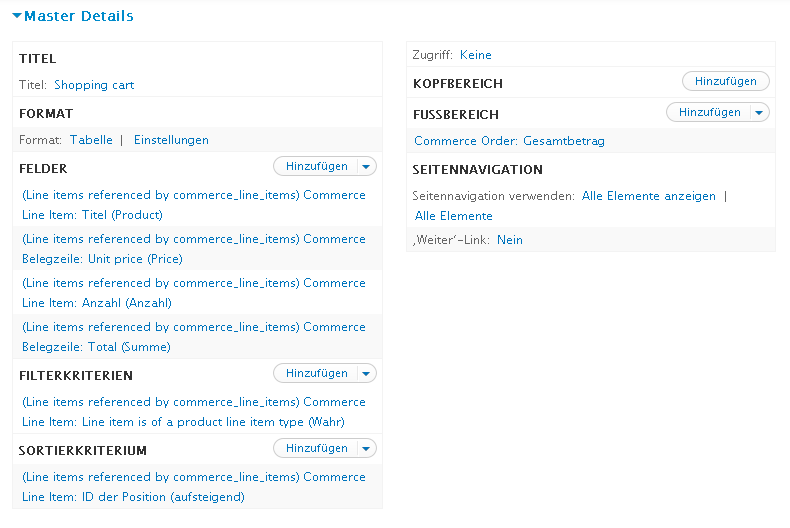Collapse the Master Details section
The width and height of the screenshot is (790, 528).
tap(72, 16)
